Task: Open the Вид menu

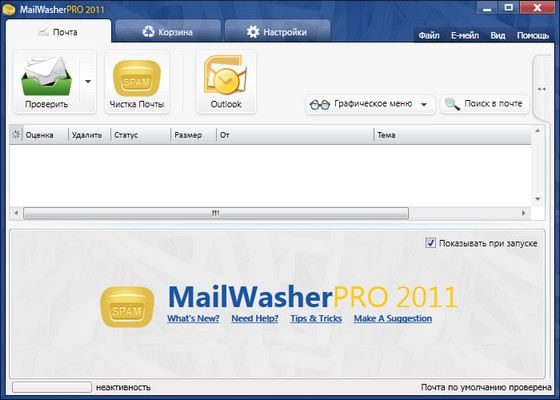Action: pyautogui.click(x=498, y=35)
